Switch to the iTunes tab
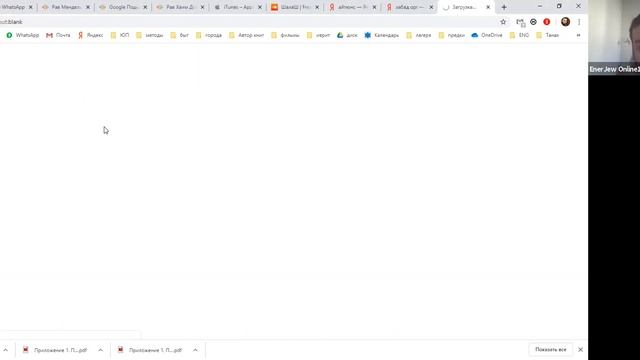This screenshot has height=360, width=640. [237, 7]
